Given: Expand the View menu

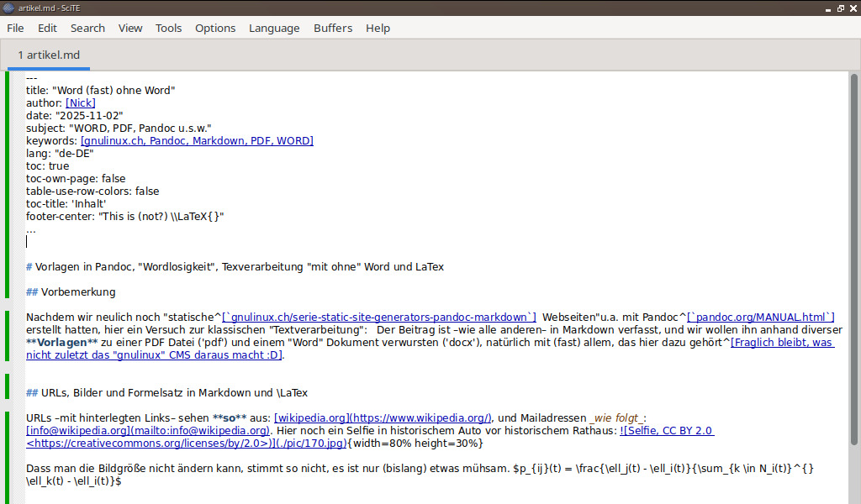Looking at the screenshot, I should 130,28.
